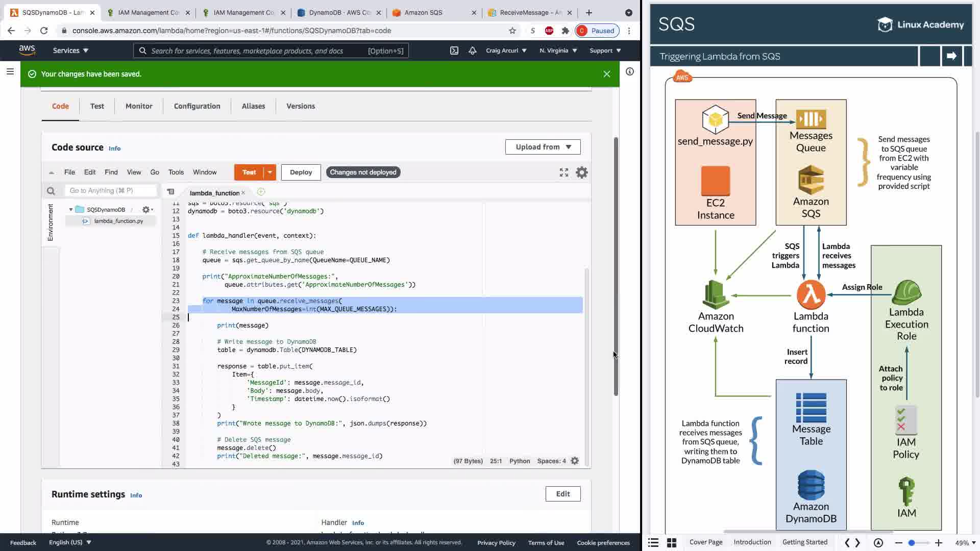Screen dimensions: 980x551
Task: Click the Deploy button
Action: coord(301,172)
